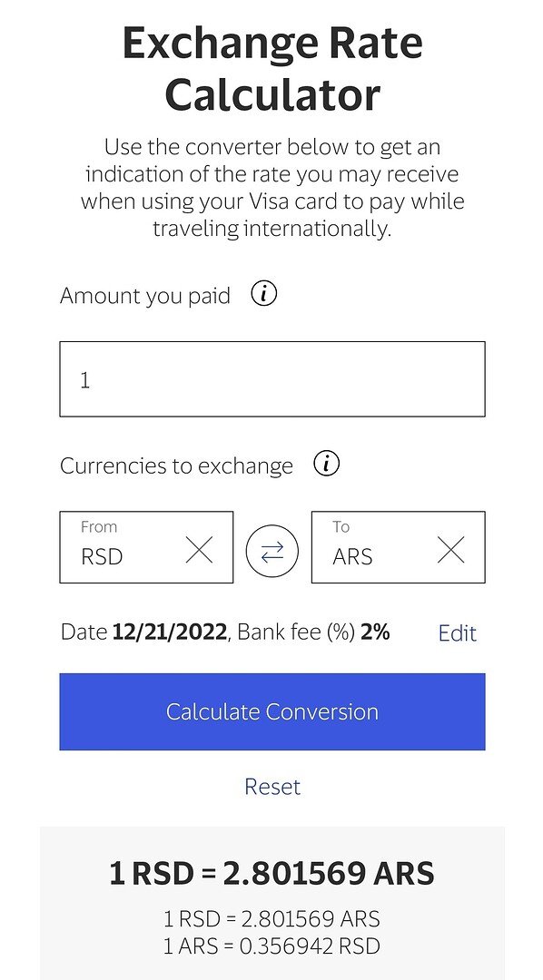The height and width of the screenshot is (980, 543).
Task: Clear the To currency ARS with X
Action: click(451, 550)
